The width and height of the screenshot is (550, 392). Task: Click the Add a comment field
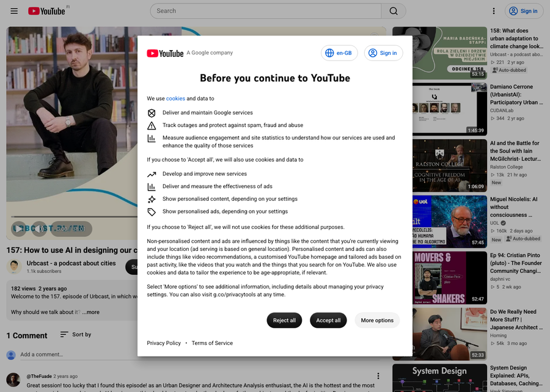[200, 355]
